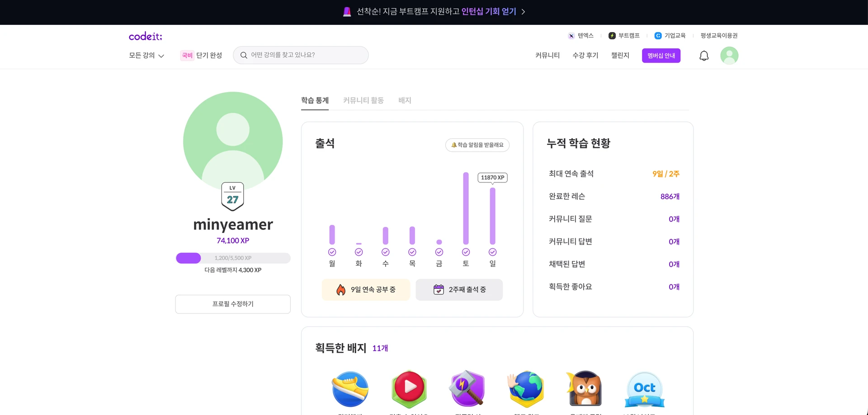Open the 평생교육이용권 link
This screenshot has height=415, width=868.
tap(719, 36)
